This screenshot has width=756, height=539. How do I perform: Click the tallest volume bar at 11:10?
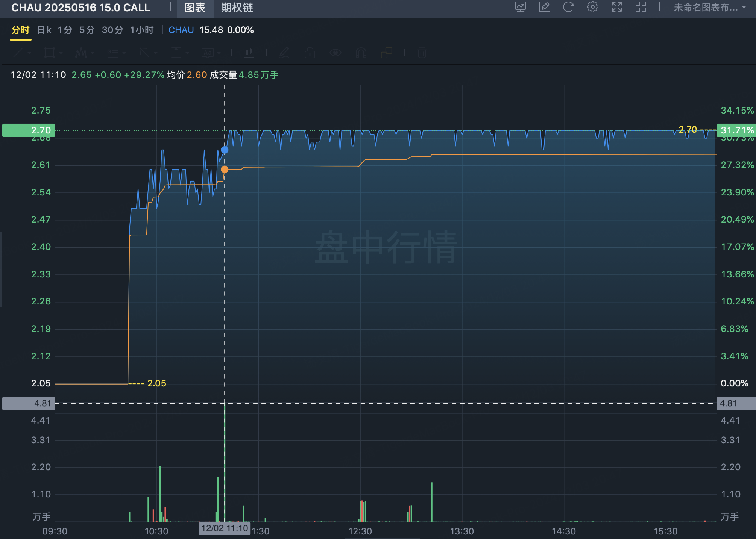tap(225, 462)
